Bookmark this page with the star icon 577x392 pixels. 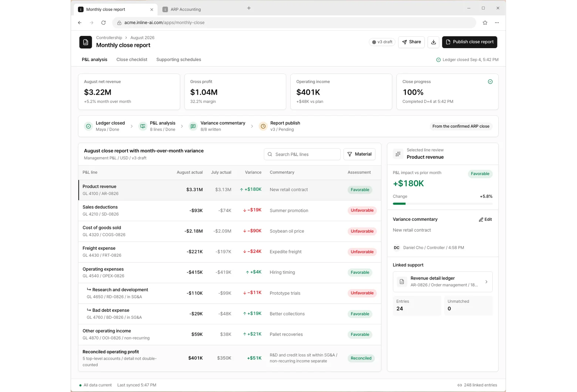485,23
